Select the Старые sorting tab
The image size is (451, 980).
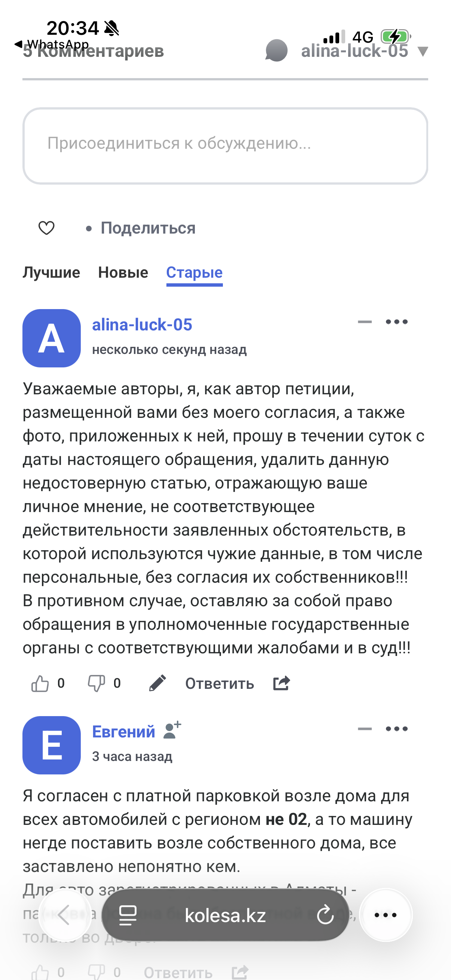coord(194,272)
